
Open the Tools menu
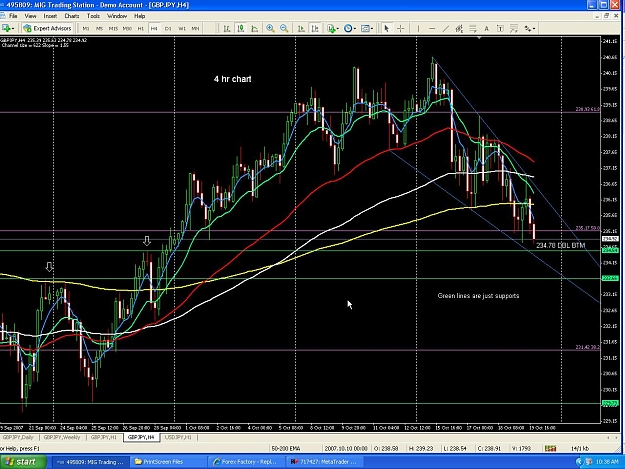pos(93,16)
